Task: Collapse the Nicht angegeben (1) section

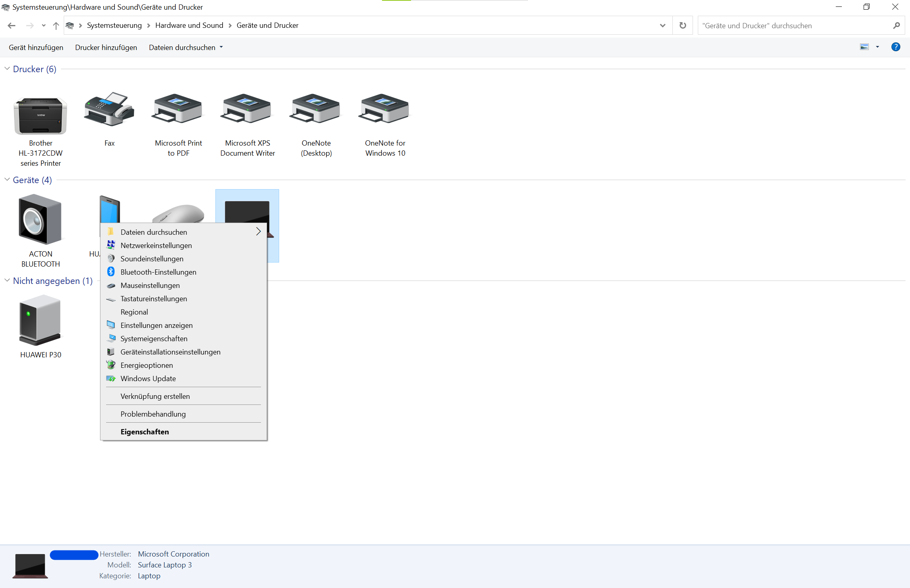Action: pyautogui.click(x=7, y=281)
